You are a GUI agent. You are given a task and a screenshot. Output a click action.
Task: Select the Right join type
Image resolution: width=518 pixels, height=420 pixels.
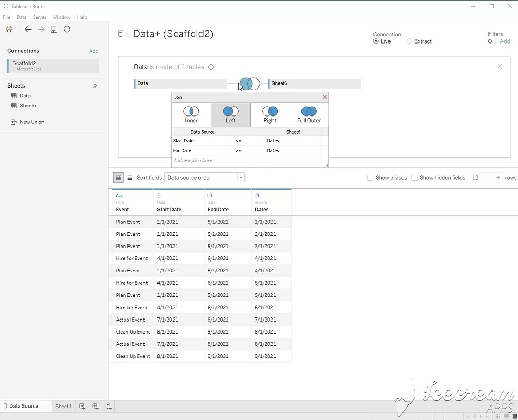[x=270, y=115]
